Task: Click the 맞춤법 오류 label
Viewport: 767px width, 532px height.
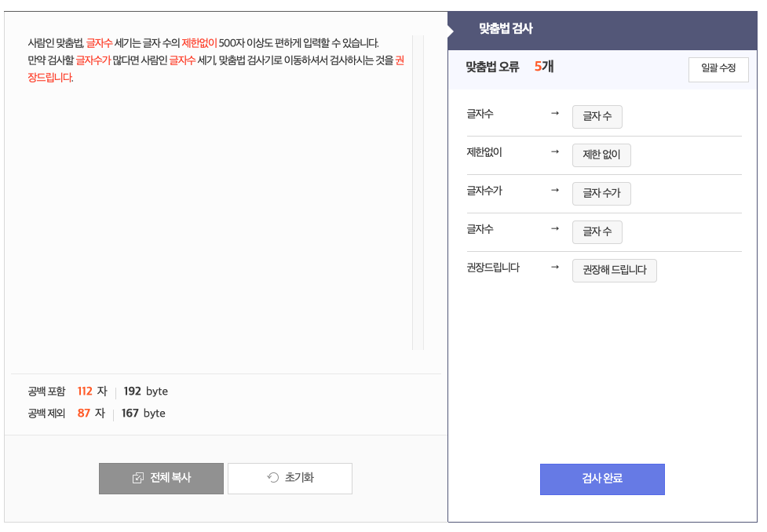Action: pyautogui.click(x=492, y=67)
